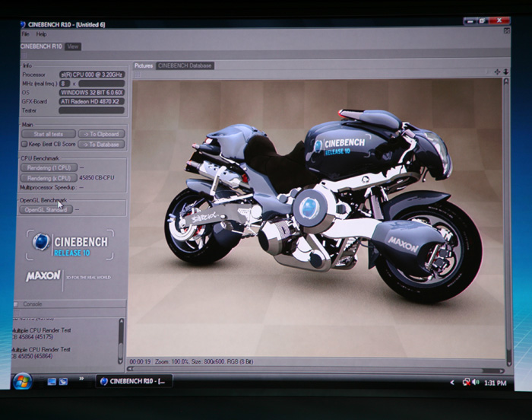Click console line CB 45850 (45864)
This screenshot has width=532, height=420.
(32, 356)
